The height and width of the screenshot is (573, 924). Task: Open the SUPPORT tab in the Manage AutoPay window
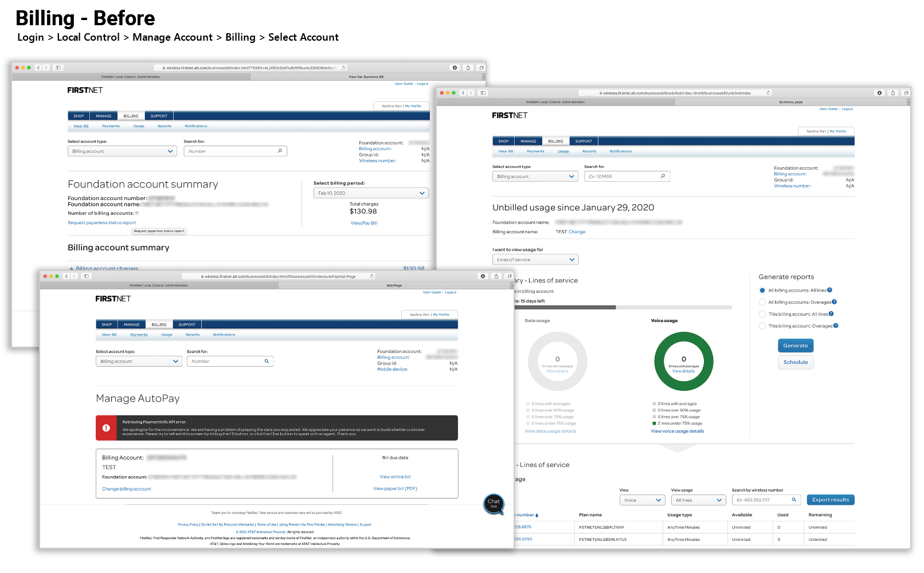187,325
